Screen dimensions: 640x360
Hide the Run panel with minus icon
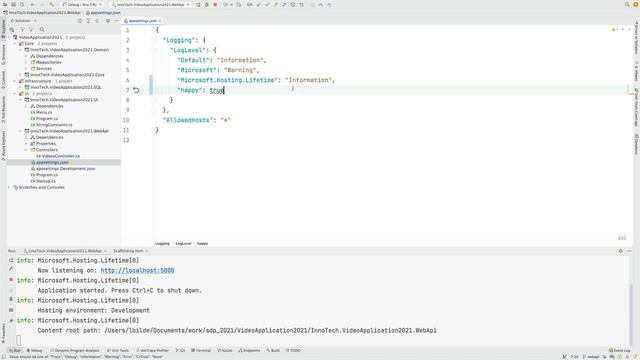coord(629,251)
